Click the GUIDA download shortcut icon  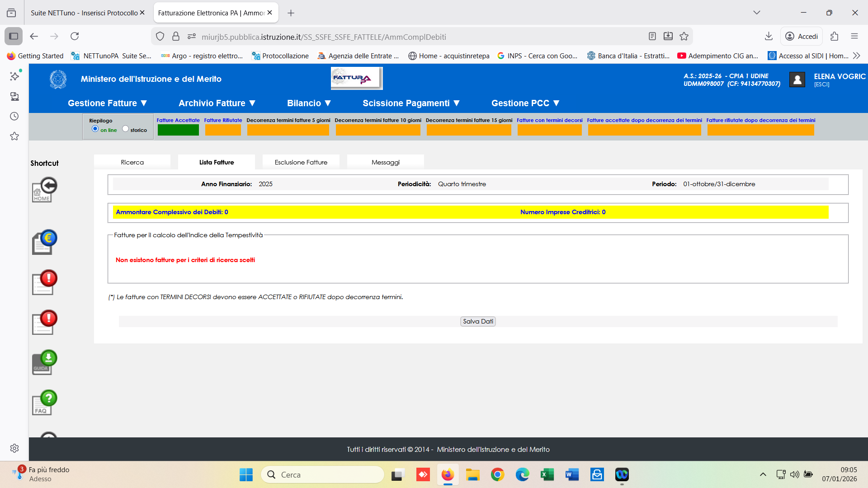pyautogui.click(x=44, y=362)
